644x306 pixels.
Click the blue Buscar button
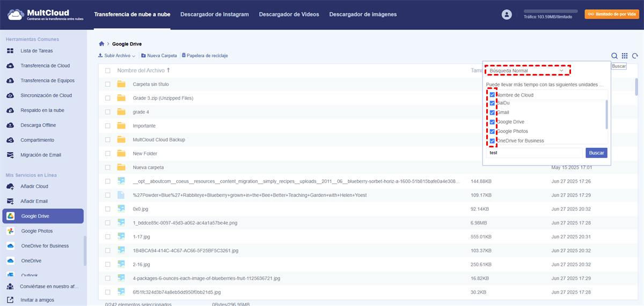click(x=596, y=153)
